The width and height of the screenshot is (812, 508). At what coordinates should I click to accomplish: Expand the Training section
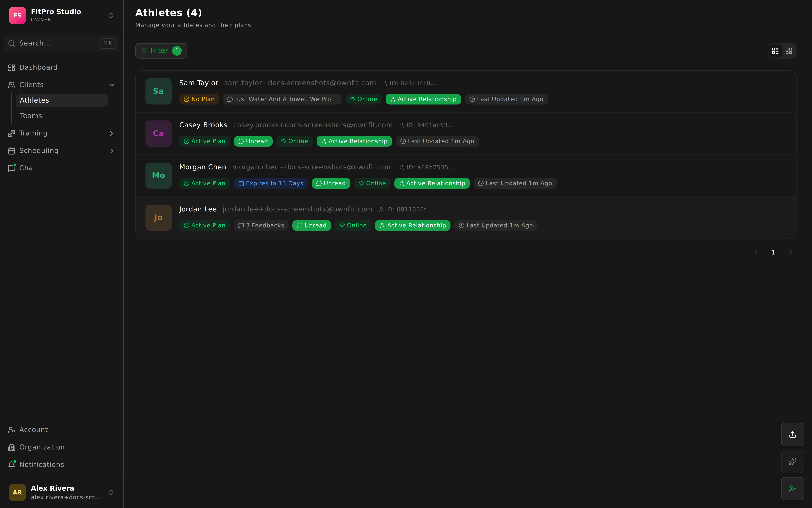point(62,133)
